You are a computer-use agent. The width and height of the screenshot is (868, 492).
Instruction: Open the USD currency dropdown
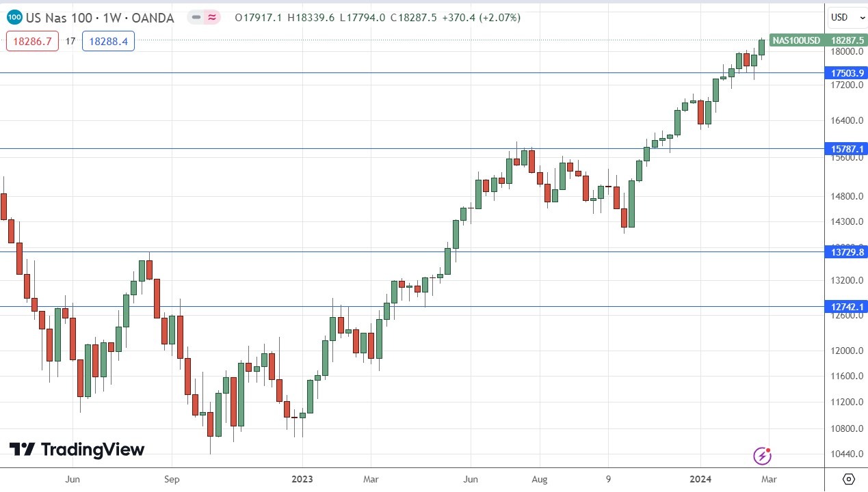coord(847,17)
